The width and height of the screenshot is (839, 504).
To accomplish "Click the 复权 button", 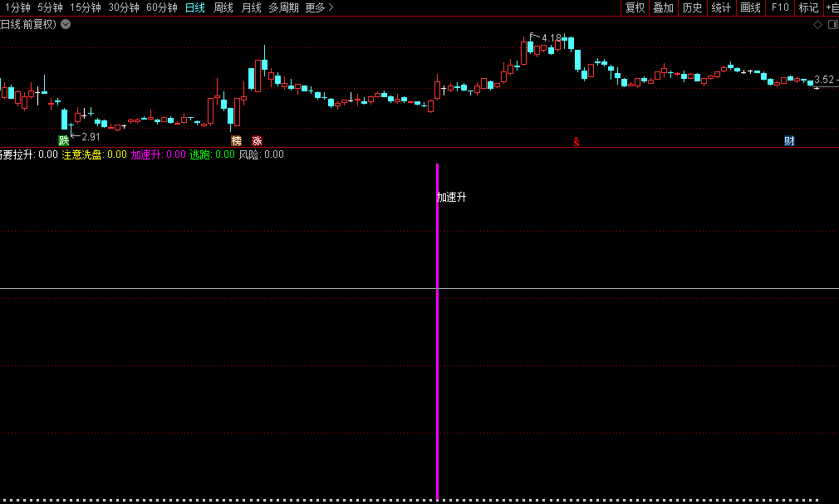I will pos(635,7).
